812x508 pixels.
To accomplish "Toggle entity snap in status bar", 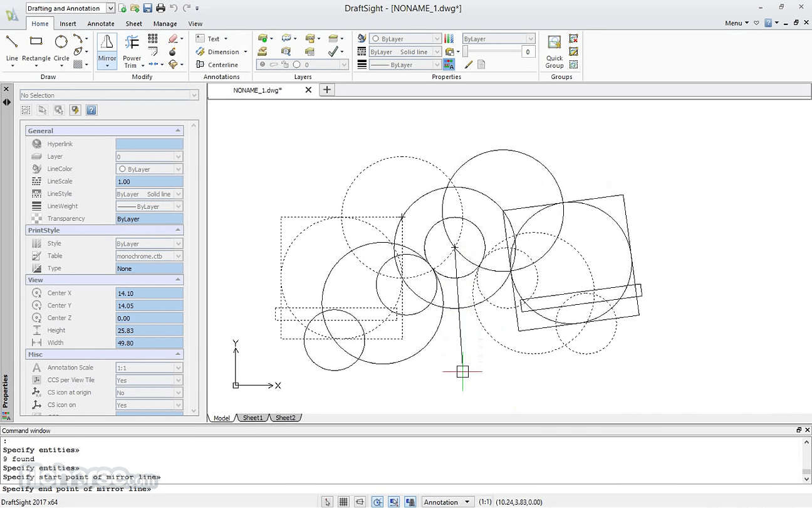I will click(x=393, y=502).
